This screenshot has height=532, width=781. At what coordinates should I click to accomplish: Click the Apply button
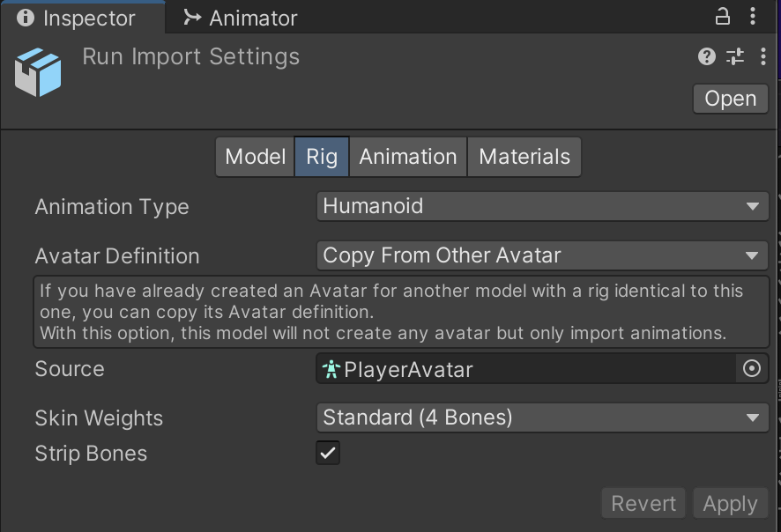(x=730, y=504)
